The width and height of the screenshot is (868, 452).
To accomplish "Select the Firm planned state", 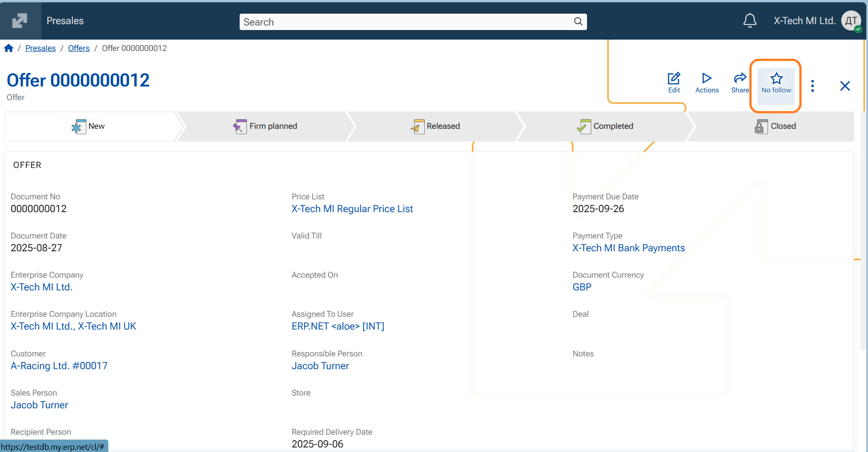I will pos(265,127).
